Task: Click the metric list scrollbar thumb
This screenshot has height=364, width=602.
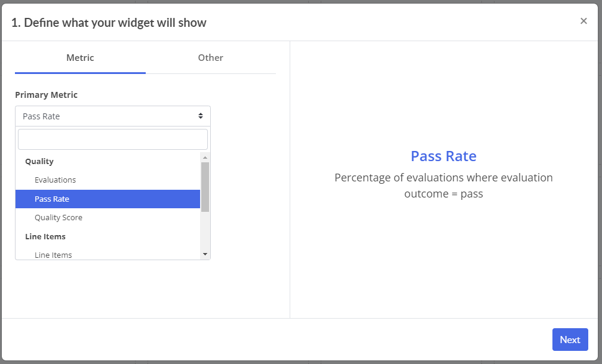Action: [205, 187]
